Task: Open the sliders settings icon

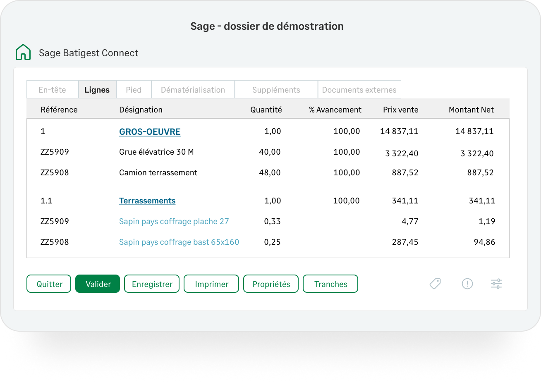Action: tap(496, 284)
